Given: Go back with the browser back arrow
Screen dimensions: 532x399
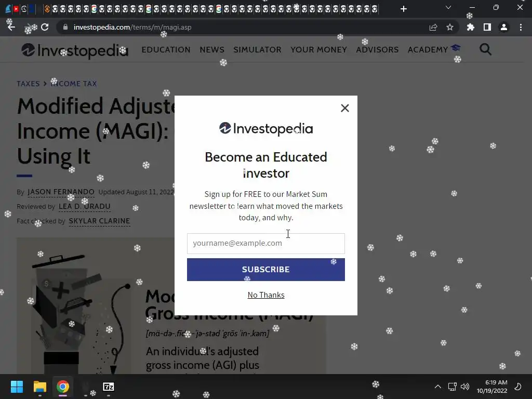Looking at the screenshot, I should tap(11, 27).
